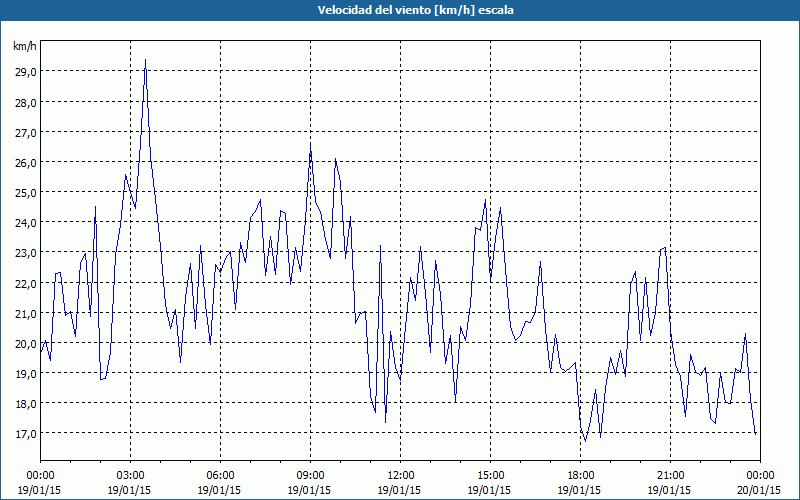The height and width of the screenshot is (500, 800).
Task: Click the chart title 'Velocidad del viento [km/h] escala'
Action: (415, 10)
